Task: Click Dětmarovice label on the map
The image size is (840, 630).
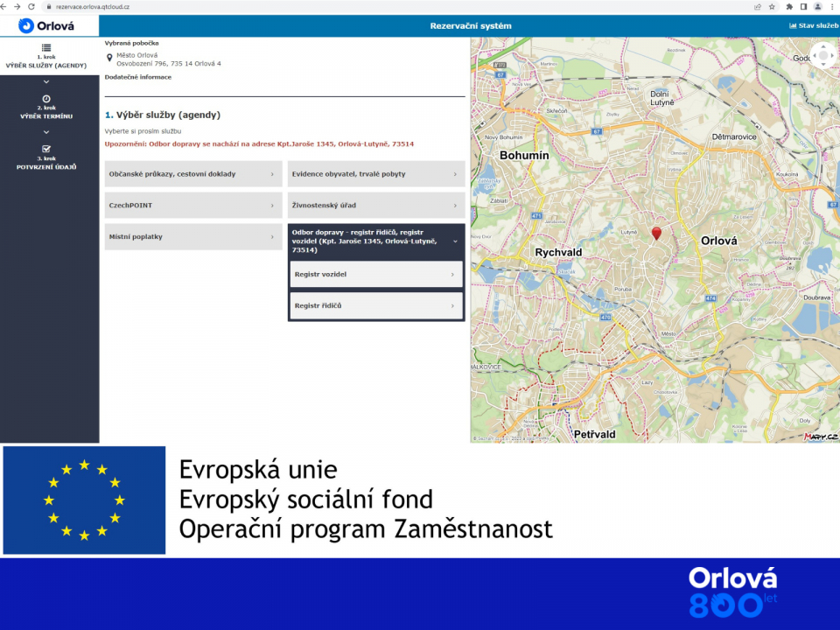Action: tap(734, 137)
